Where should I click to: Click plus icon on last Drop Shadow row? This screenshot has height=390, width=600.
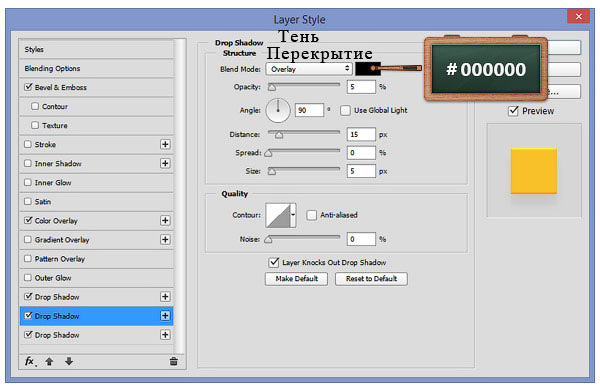click(x=165, y=335)
